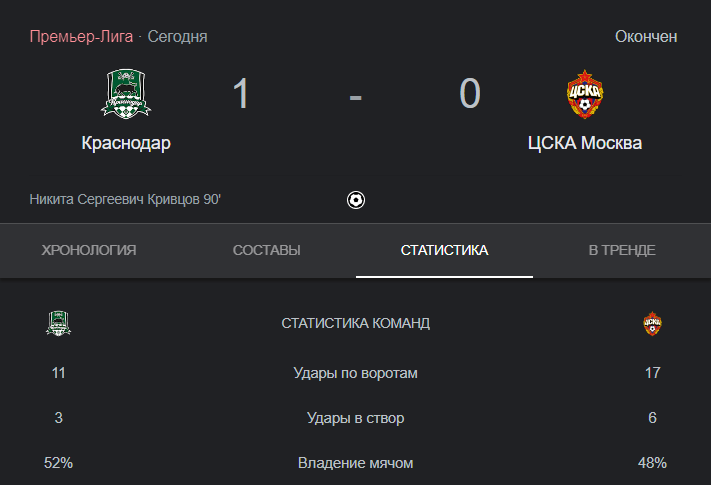
Task: Click the Статистика команд heading
Action: pos(356,323)
